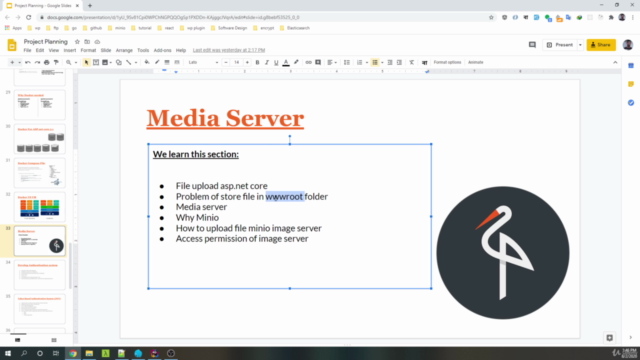This screenshot has width=640, height=360.
Task: Open the text color picker
Action: coord(286,62)
